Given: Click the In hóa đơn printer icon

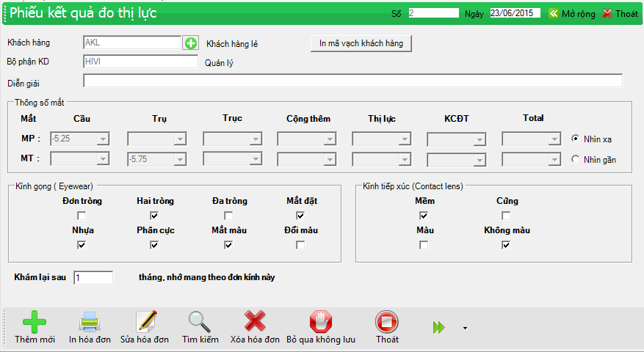Looking at the screenshot, I should coord(89,323).
